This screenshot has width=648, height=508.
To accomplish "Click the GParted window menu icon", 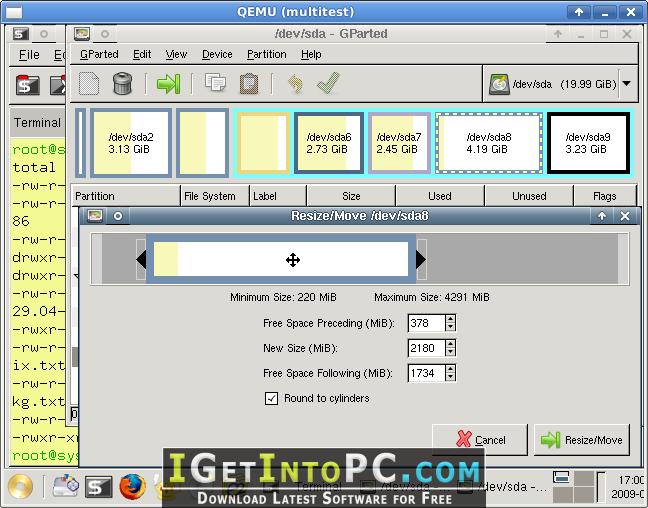I will pyautogui.click(x=82, y=33).
